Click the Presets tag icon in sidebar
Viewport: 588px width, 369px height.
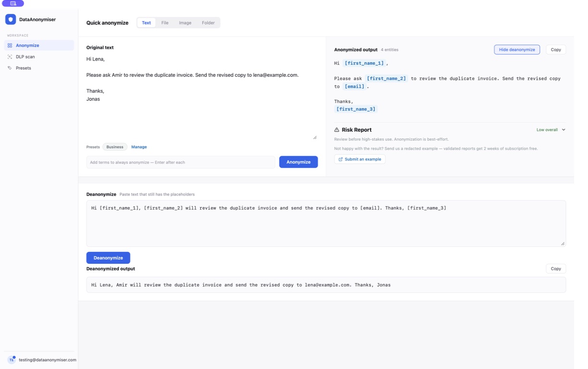pos(10,68)
